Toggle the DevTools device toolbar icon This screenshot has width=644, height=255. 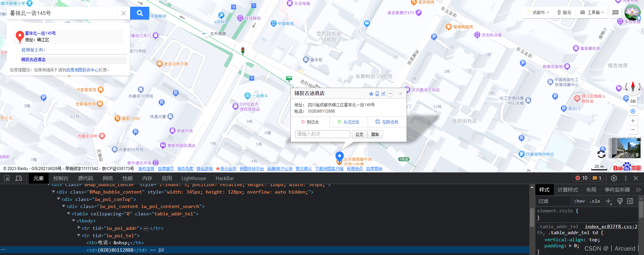coord(19,178)
